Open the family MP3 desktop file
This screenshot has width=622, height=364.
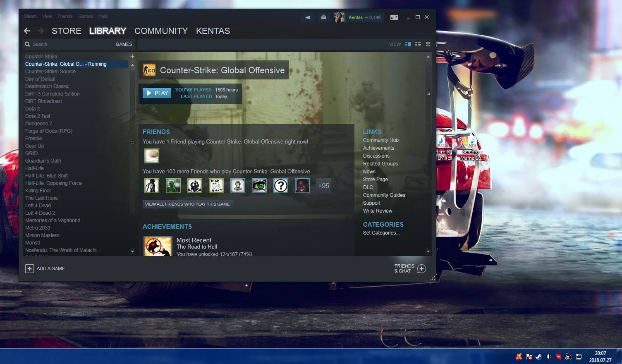tap(445, 149)
